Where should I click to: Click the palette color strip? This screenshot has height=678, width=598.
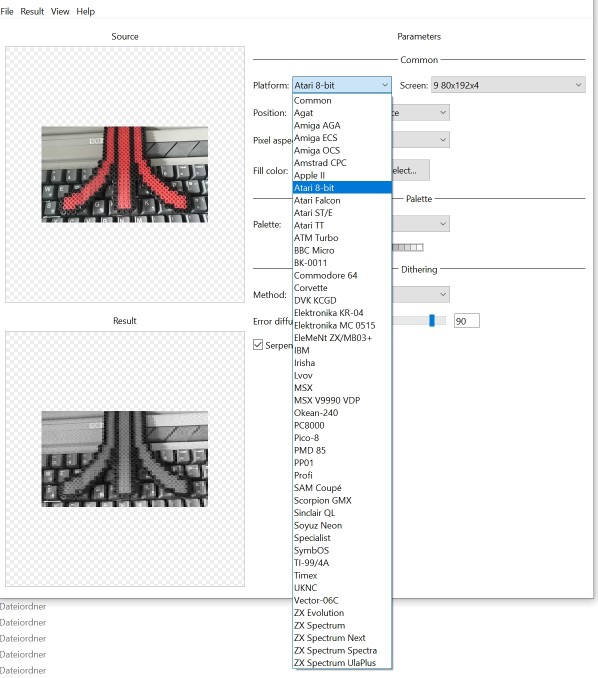[x=408, y=247]
